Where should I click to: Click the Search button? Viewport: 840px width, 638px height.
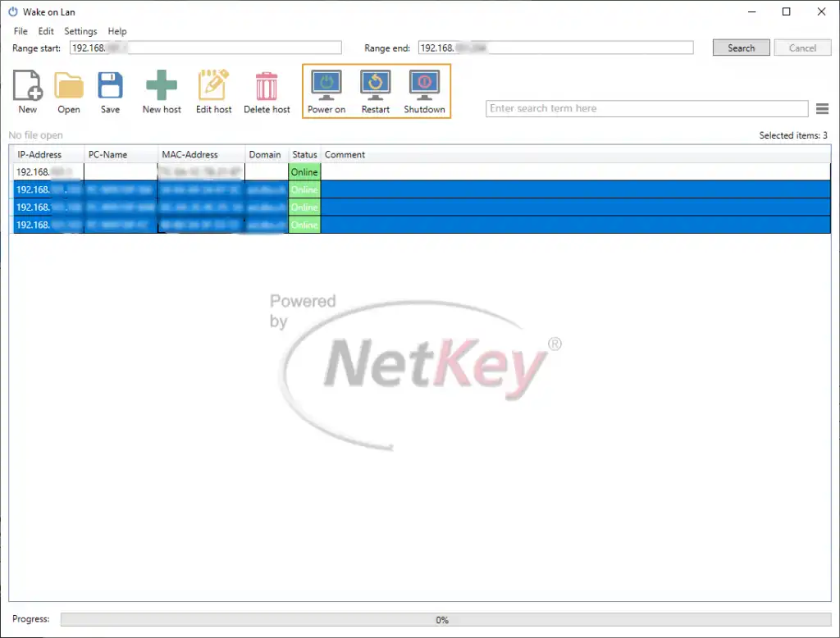[x=741, y=48]
